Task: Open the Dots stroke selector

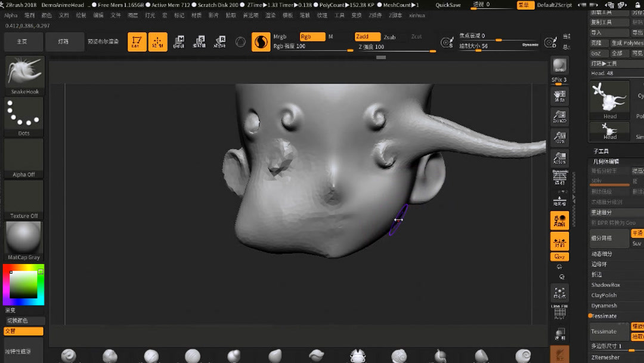Action: [24, 113]
